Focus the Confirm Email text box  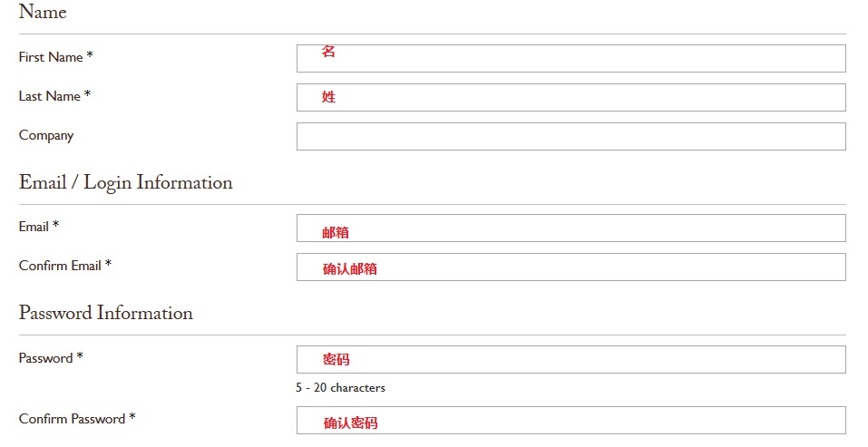click(571, 267)
